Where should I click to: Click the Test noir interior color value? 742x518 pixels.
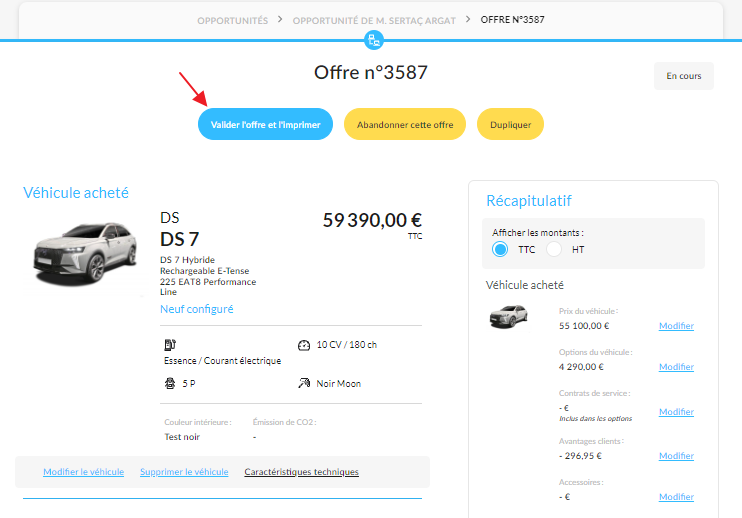pyautogui.click(x=182, y=437)
